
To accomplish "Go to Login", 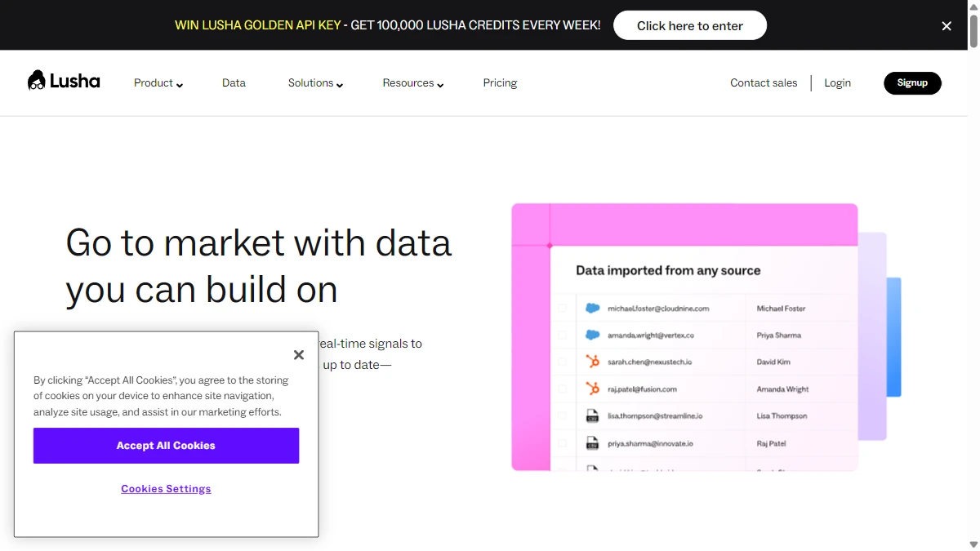I will coord(837,83).
